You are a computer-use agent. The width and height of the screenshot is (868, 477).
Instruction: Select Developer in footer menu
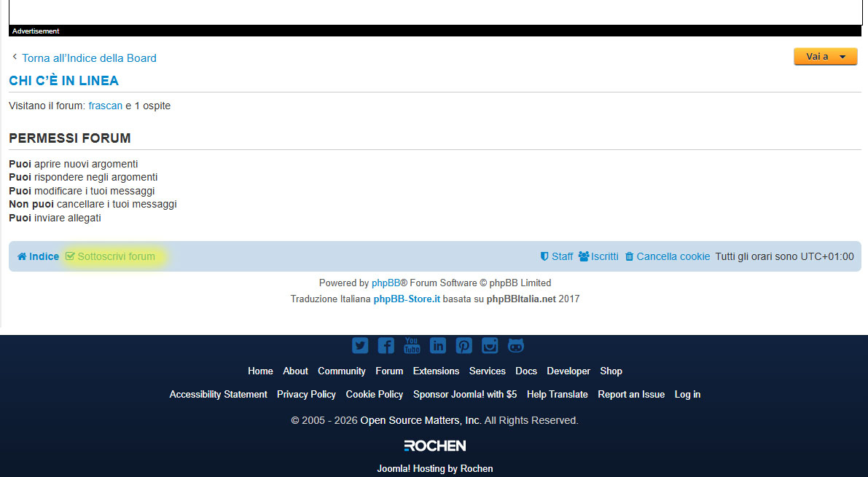[568, 371]
